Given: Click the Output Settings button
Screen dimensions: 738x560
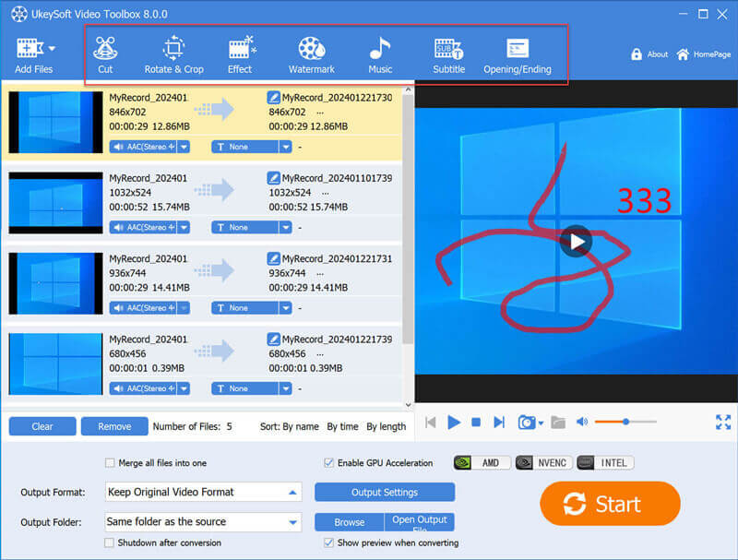Looking at the screenshot, I should (385, 492).
